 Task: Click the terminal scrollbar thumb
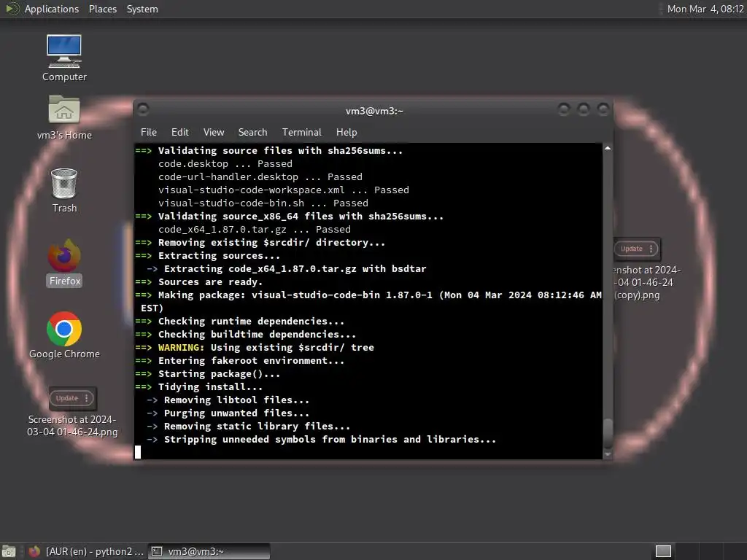608,433
